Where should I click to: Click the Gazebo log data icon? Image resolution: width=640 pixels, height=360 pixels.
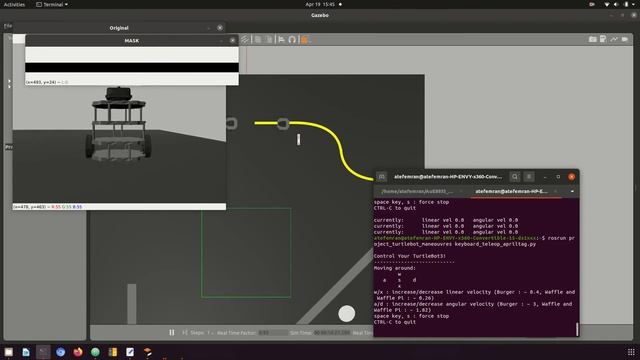pos(603,39)
